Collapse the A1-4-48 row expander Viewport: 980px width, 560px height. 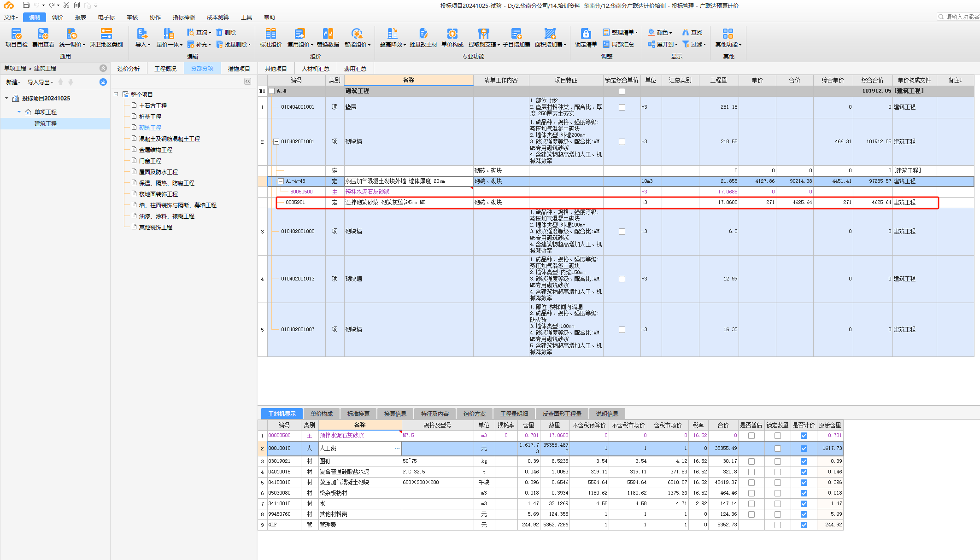pyautogui.click(x=281, y=181)
